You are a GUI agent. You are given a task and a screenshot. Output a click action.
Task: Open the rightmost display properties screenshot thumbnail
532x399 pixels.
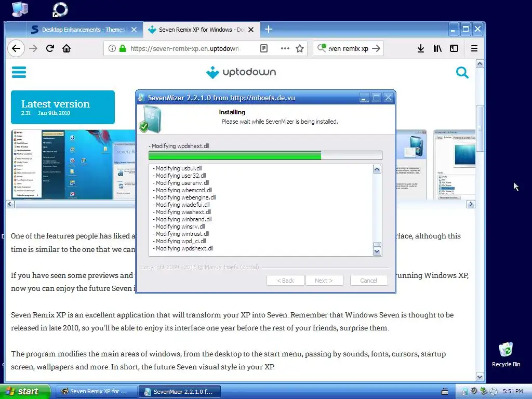tap(454, 165)
